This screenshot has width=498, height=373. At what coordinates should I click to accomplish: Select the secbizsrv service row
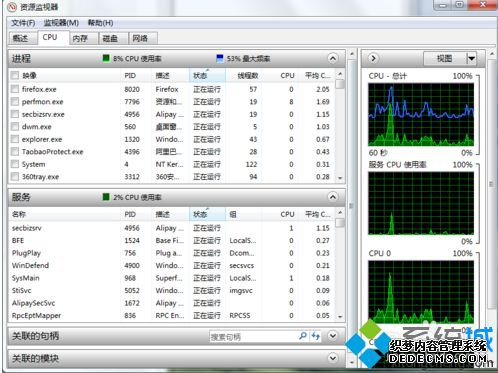point(172,228)
